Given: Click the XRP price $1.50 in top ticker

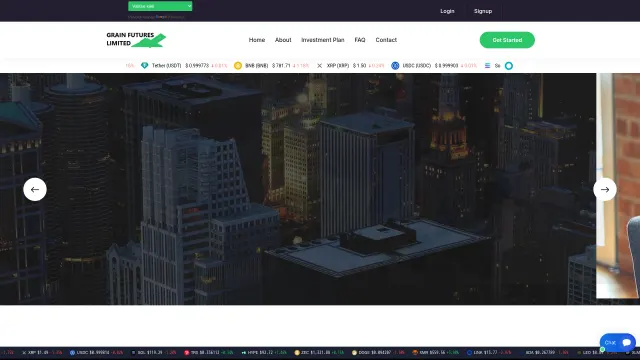Looking at the screenshot, I should click(359, 66).
